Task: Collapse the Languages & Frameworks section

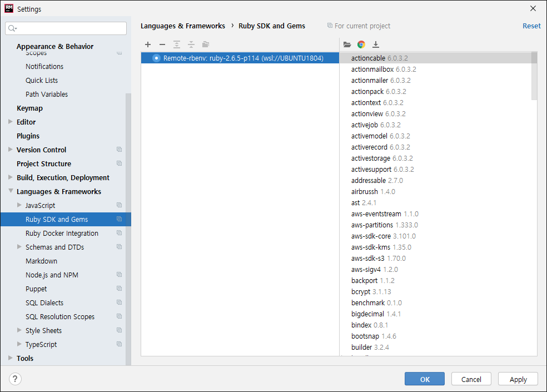Action: tap(11, 191)
